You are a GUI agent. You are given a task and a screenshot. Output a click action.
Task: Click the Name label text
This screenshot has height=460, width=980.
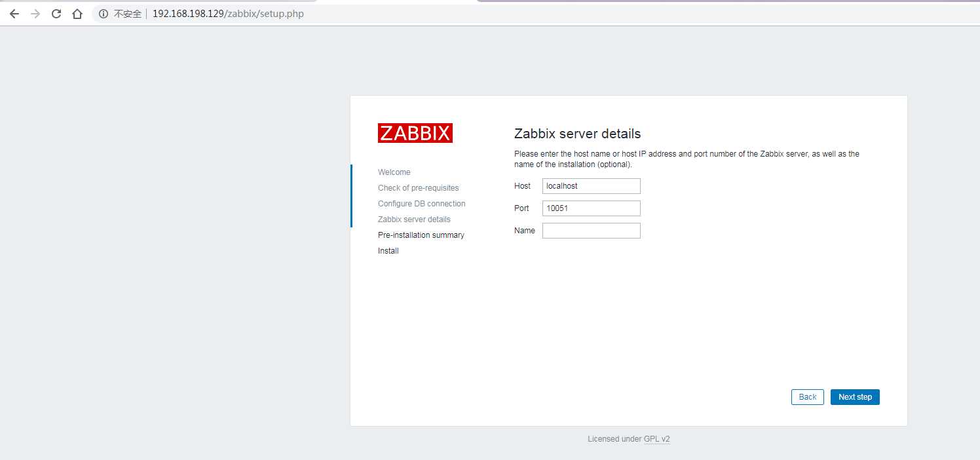point(525,231)
